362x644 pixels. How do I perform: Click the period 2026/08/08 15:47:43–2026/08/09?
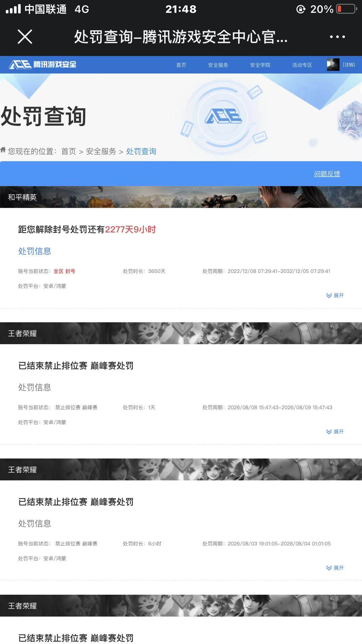click(x=267, y=407)
